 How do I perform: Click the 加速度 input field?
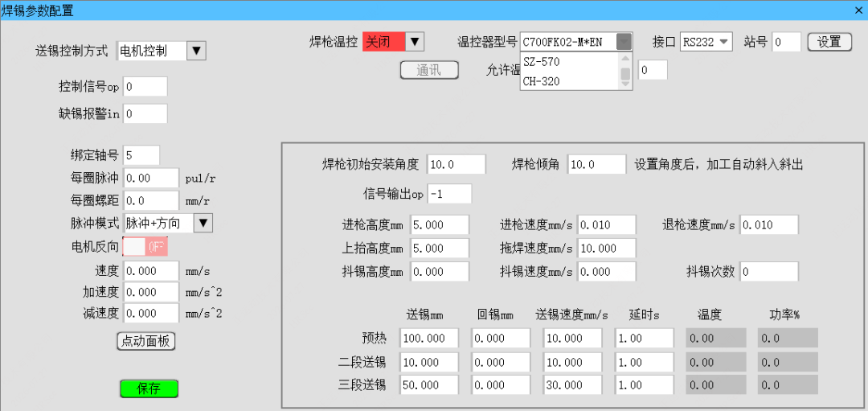(151, 292)
